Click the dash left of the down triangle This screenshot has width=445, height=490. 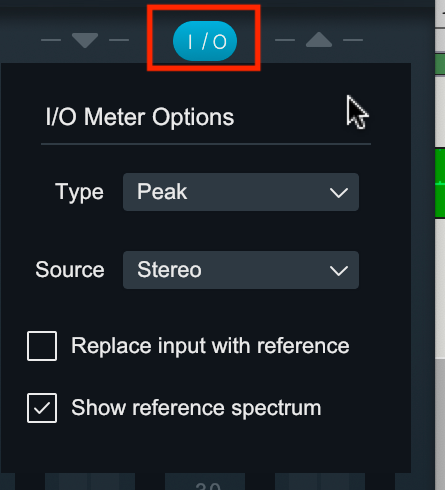51,40
